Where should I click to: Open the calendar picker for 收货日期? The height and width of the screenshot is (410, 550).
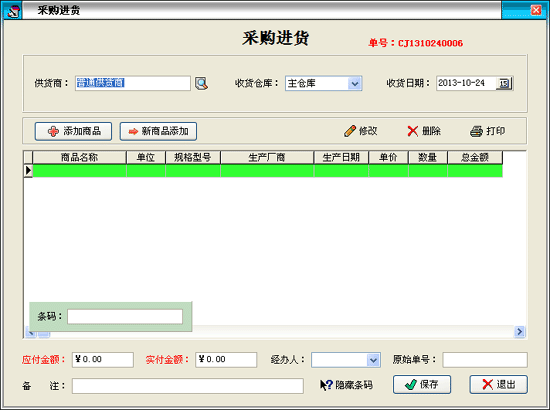coord(504,83)
